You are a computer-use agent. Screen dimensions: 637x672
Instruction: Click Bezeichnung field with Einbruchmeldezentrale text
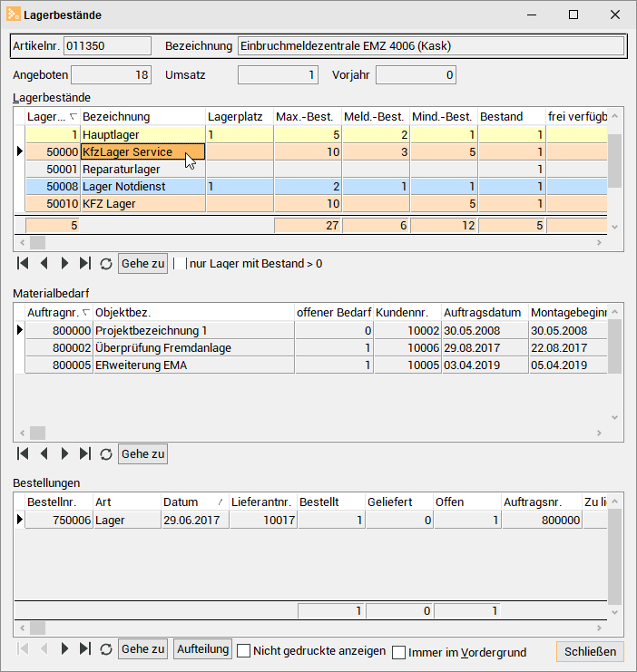click(x=431, y=46)
